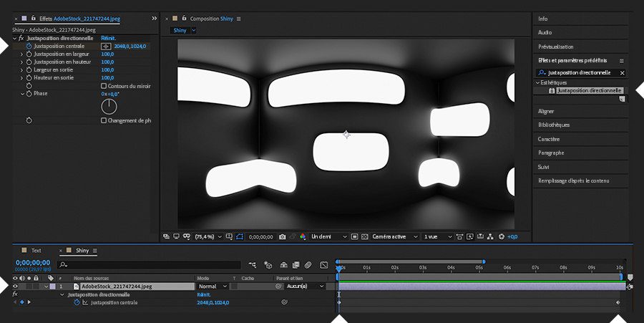The image size is (644, 323).
Task: Click the channel RGB color icon
Action: 303,236
